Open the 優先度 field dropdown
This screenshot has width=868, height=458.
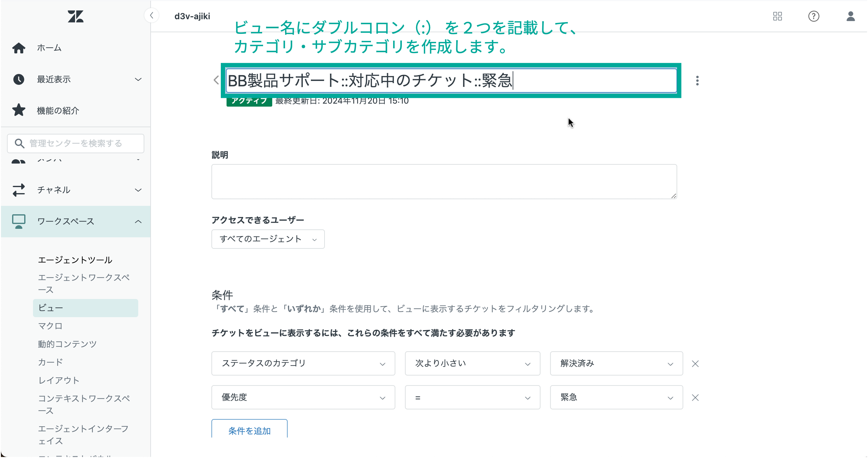pyautogui.click(x=303, y=398)
